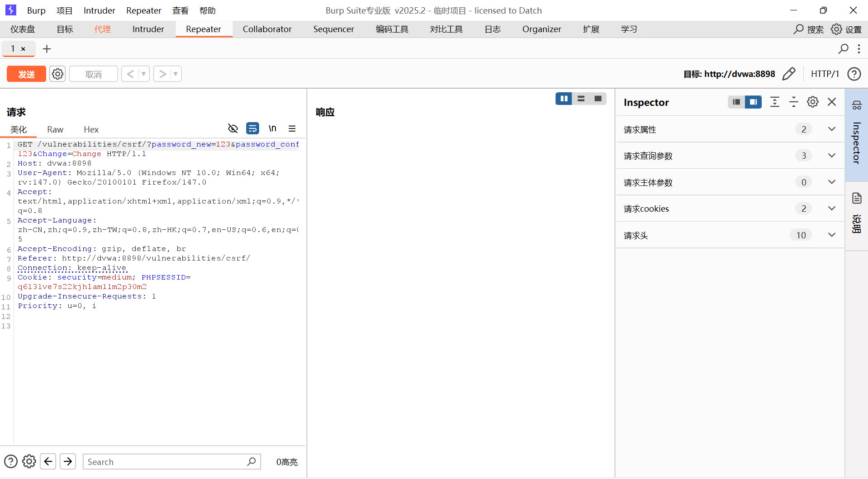Open the 查看 menu
Viewport: 868px width, 479px height.
[x=180, y=10]
